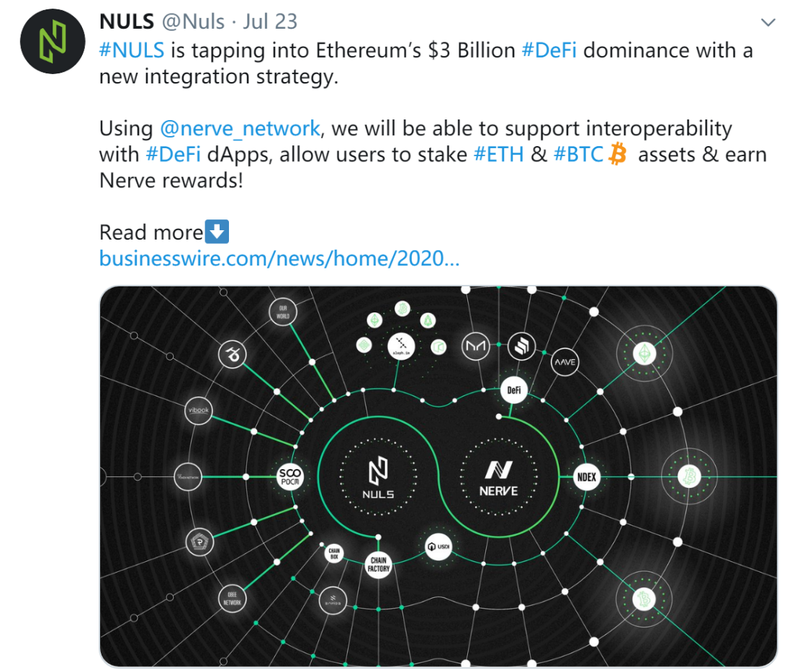
Task: Click the NULS logo in the graphic
Action: coord(378,478)
